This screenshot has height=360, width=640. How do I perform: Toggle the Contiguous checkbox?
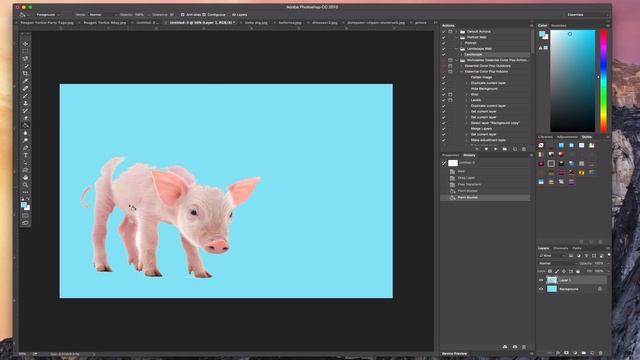click(x=204, y=15)
